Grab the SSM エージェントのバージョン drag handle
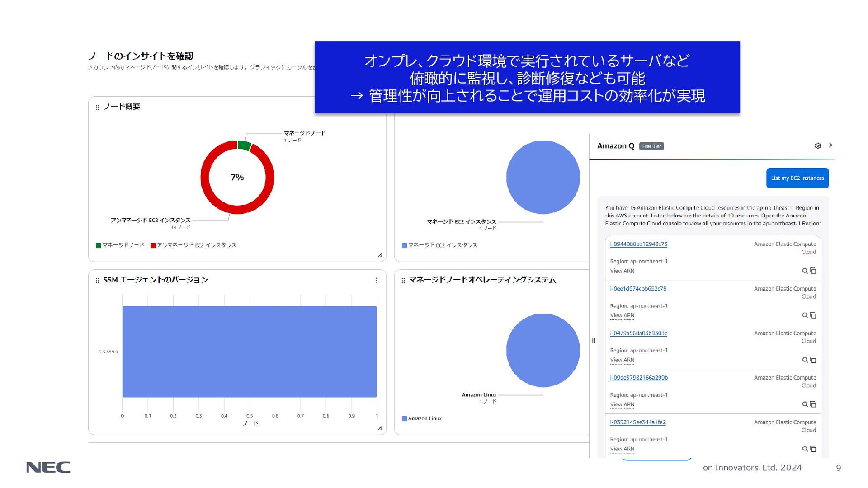868x488 pixels. pyautogui.click(x=97, y=281)
